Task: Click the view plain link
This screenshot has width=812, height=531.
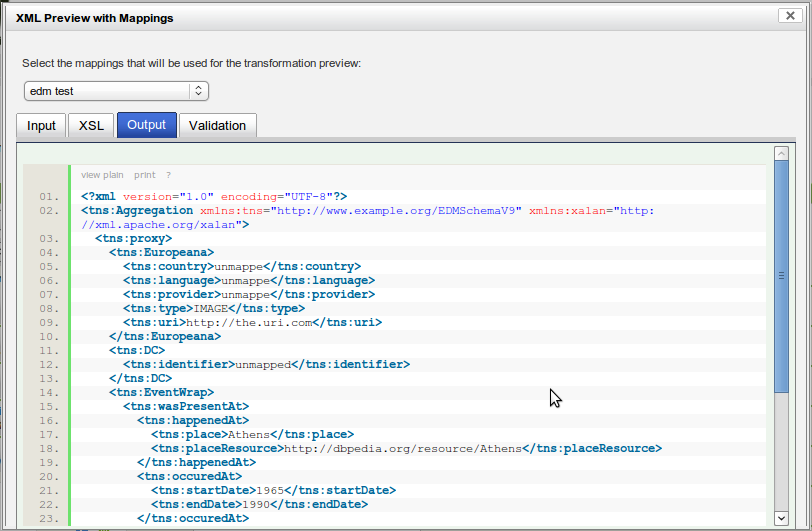Action: coord(102,175)
